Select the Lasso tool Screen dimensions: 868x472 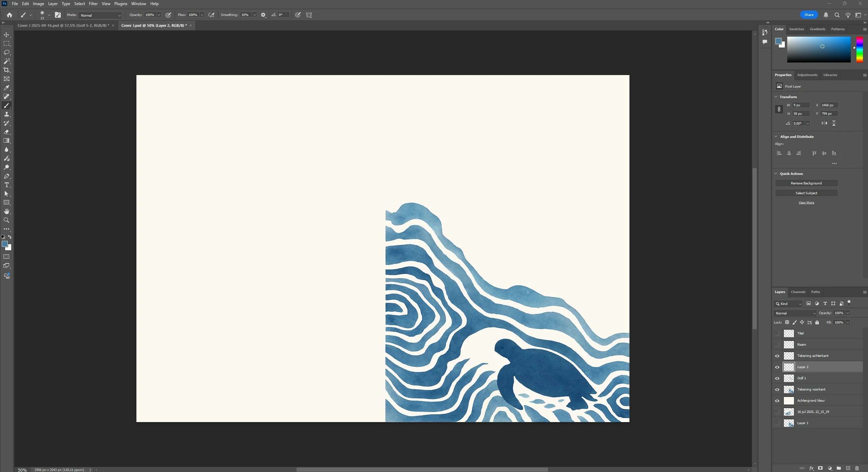(x=6, y=52)
